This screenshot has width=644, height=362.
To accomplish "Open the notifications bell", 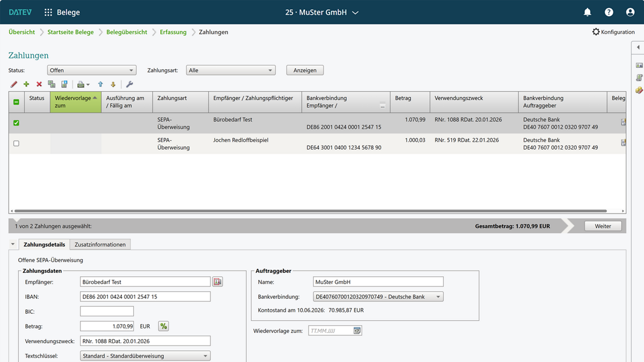I will 588,12.
